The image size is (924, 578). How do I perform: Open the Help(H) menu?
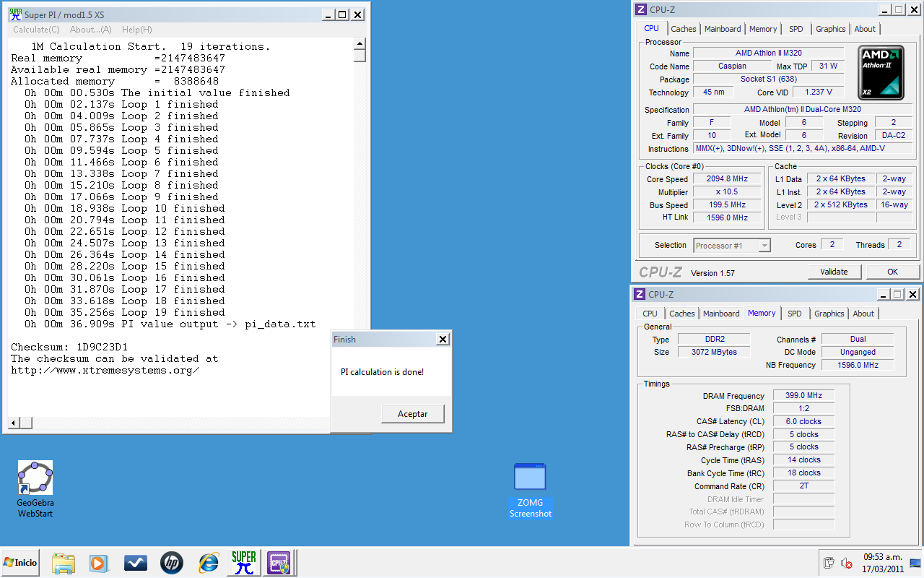pos(137,30)
